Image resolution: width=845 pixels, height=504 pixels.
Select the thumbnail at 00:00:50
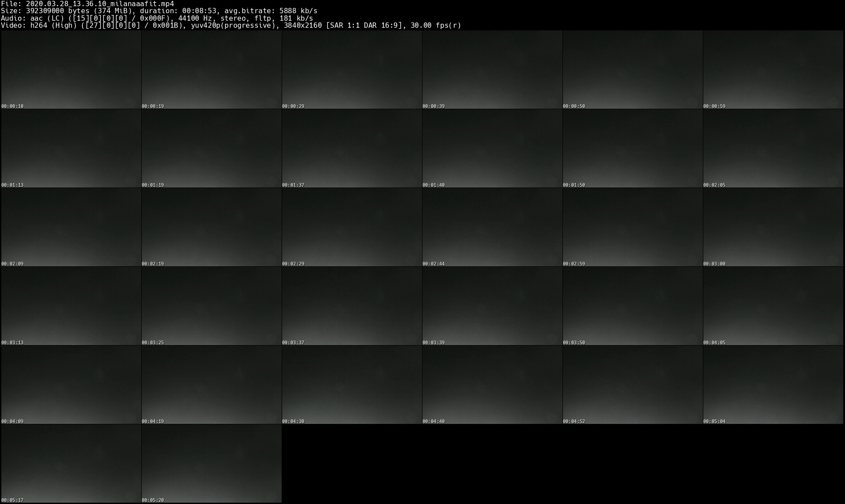[632, 70]
